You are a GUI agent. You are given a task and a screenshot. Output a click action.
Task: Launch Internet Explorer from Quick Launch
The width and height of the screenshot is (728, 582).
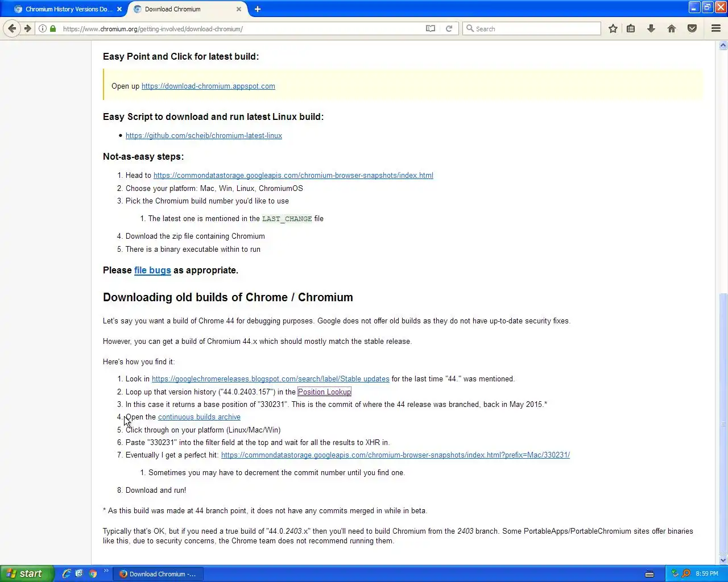[67, 573]
